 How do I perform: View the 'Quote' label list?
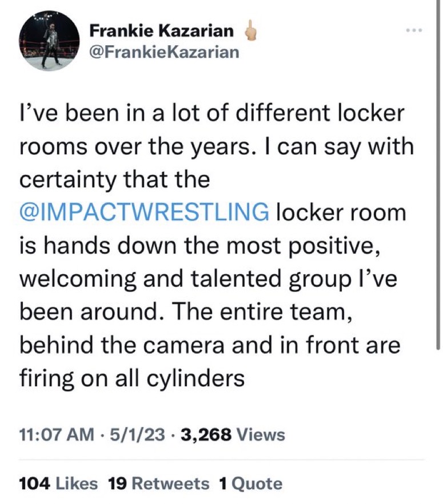[258, 483]
